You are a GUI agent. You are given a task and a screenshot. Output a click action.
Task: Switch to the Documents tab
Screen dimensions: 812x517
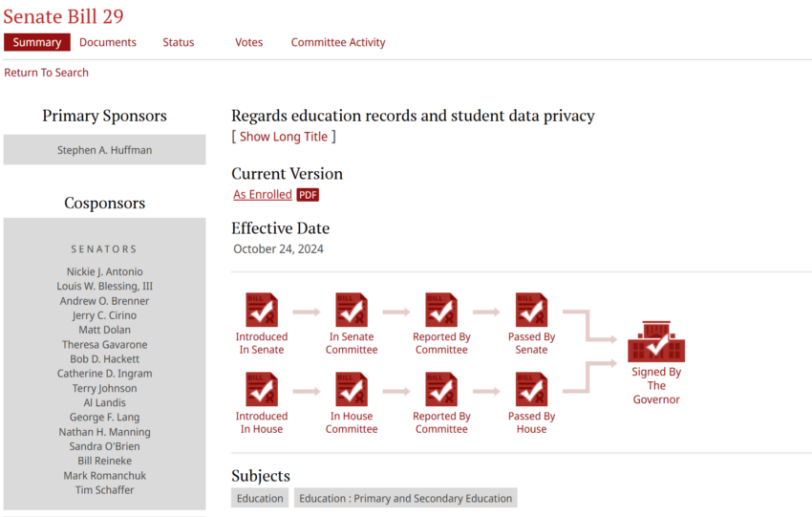pos(108,42)
